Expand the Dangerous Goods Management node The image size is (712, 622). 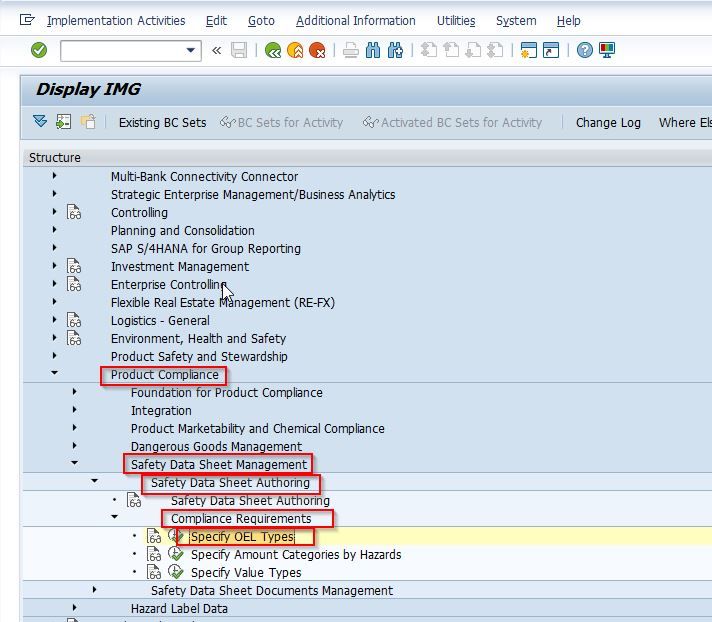(74, 445)
